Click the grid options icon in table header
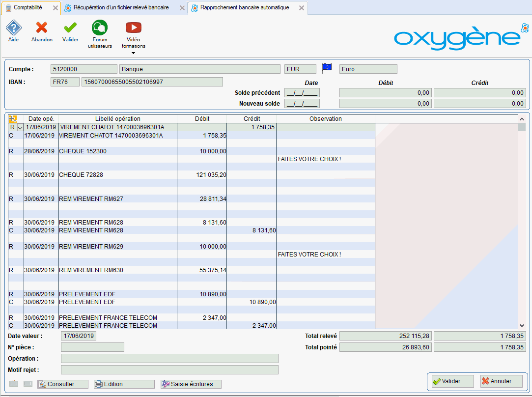 [13, 118]
